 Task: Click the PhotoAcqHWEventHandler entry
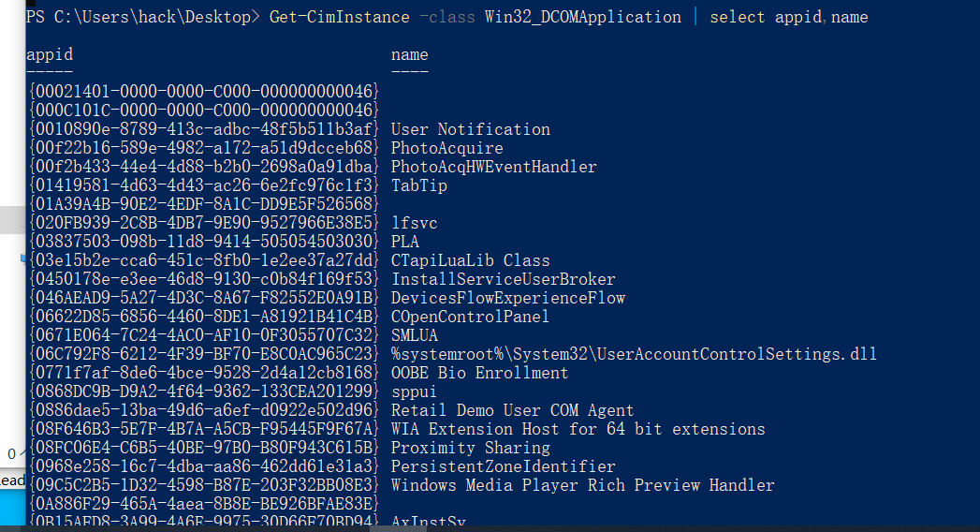pos(493,167)
